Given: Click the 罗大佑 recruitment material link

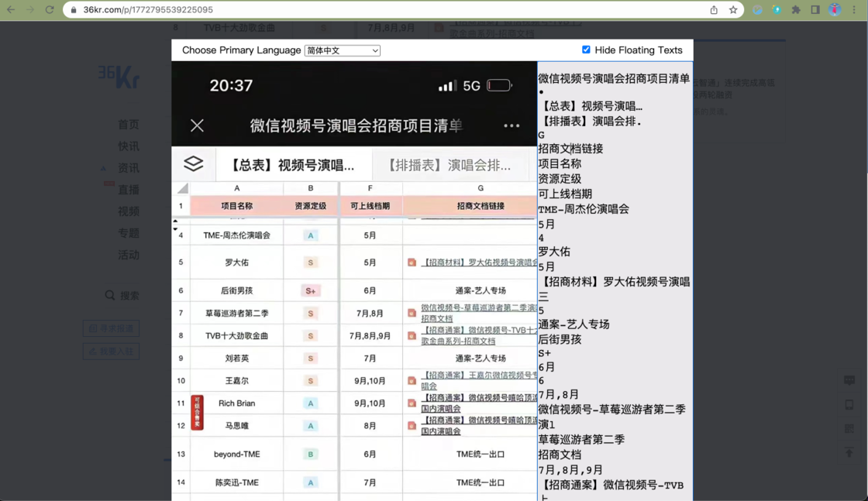Looking at the screenshot, I should pyautogui.click(x=480, y=262).
